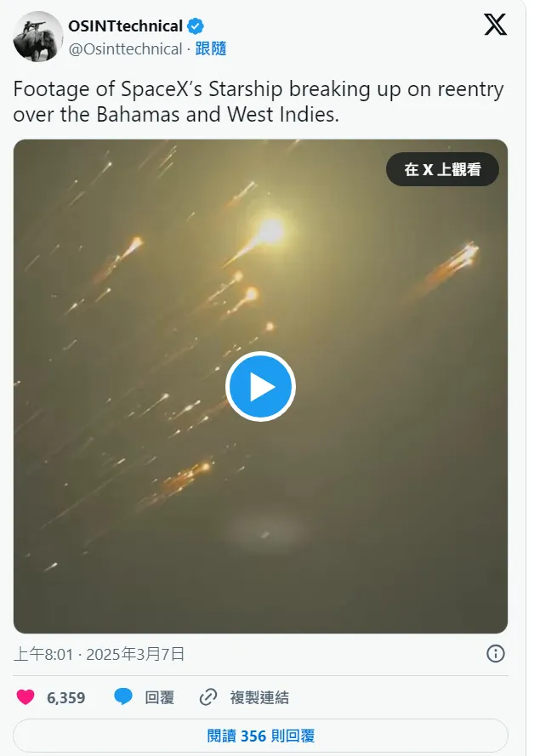
Task: Open 閱讀 356 則回覆 replies button
Action: [260, 736]
